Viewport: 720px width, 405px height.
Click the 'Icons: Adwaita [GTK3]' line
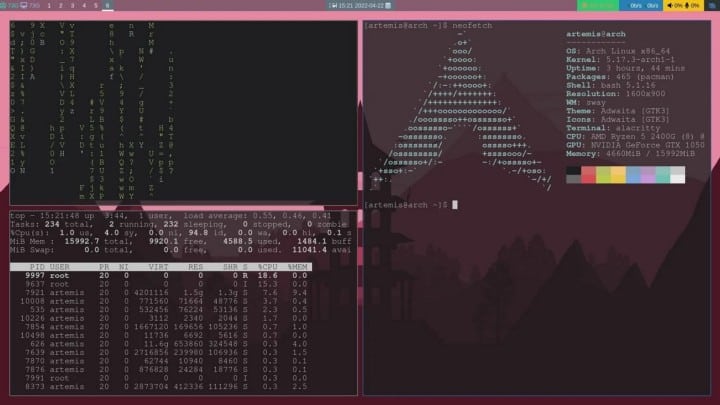618,119
